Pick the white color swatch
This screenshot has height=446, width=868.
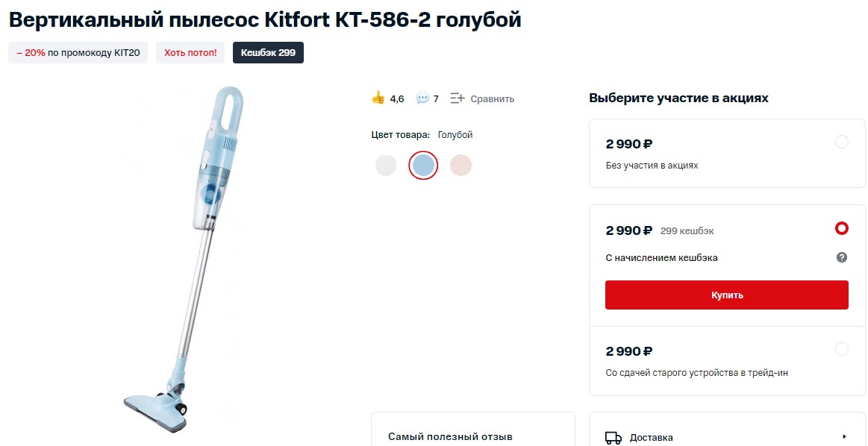386,165
